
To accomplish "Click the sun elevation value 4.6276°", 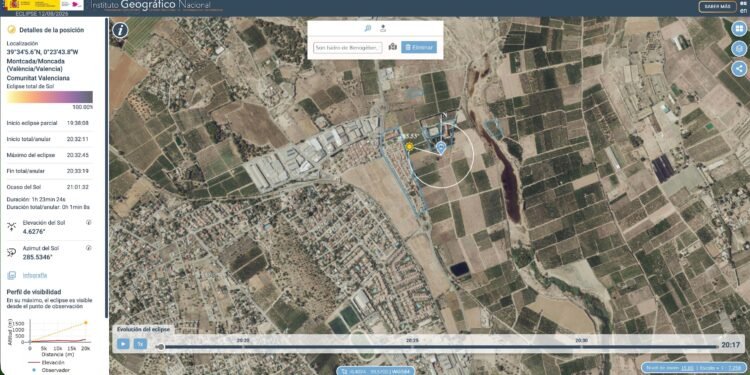I will coord(34,231).
